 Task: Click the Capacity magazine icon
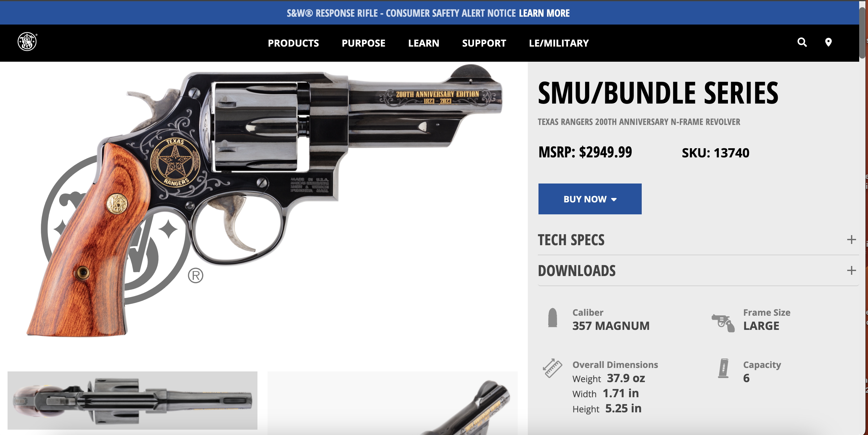[x=724, y=368]
